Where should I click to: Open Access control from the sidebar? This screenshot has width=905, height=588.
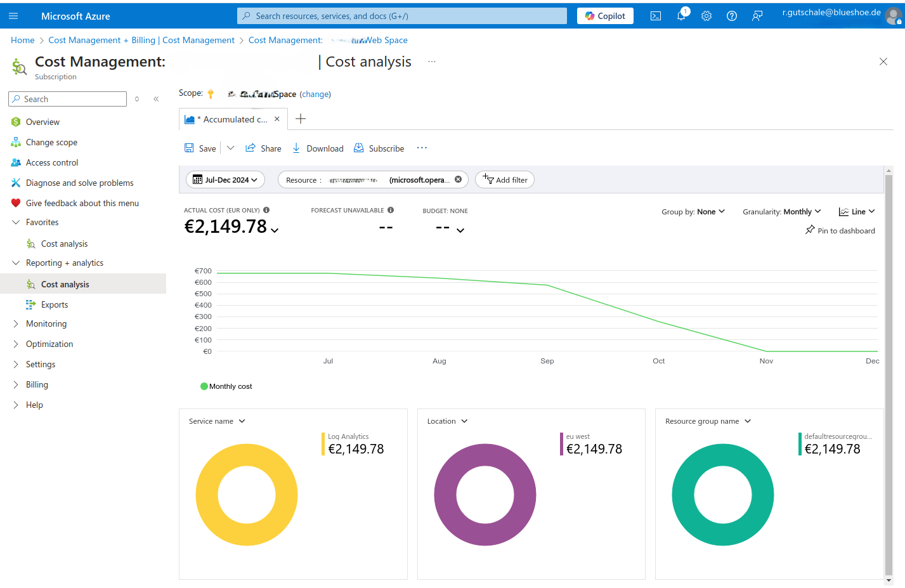51,162
